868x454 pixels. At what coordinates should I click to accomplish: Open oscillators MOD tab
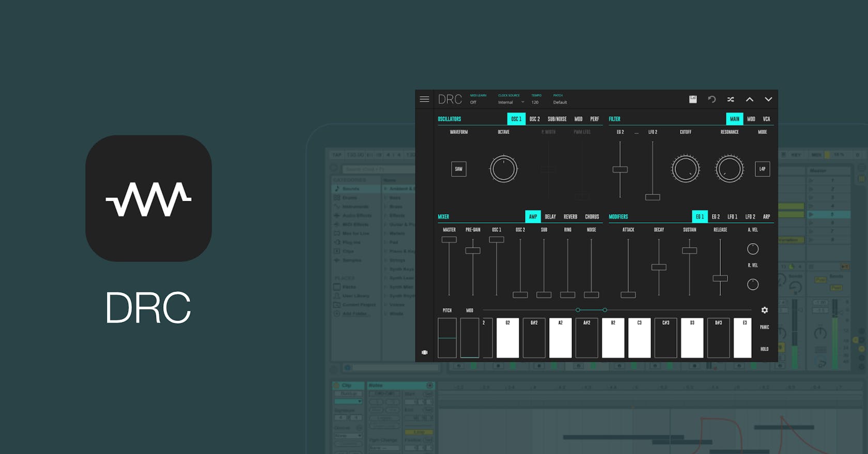click(x=579, y=119)
